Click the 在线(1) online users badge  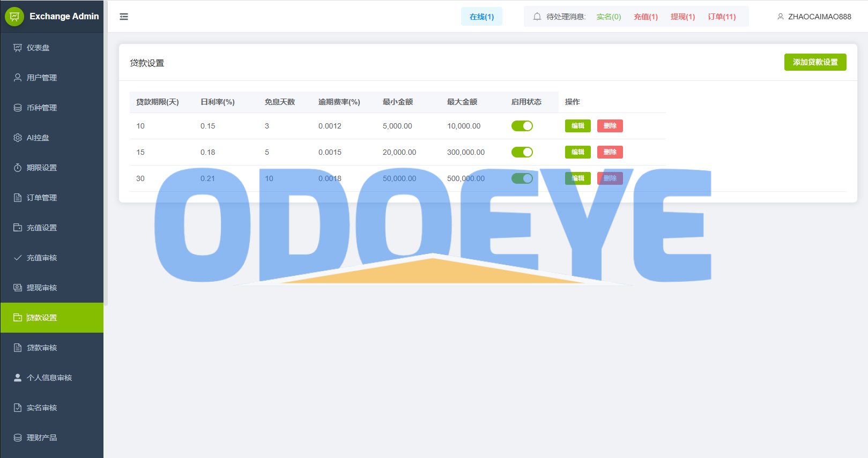tap(481, 17)
